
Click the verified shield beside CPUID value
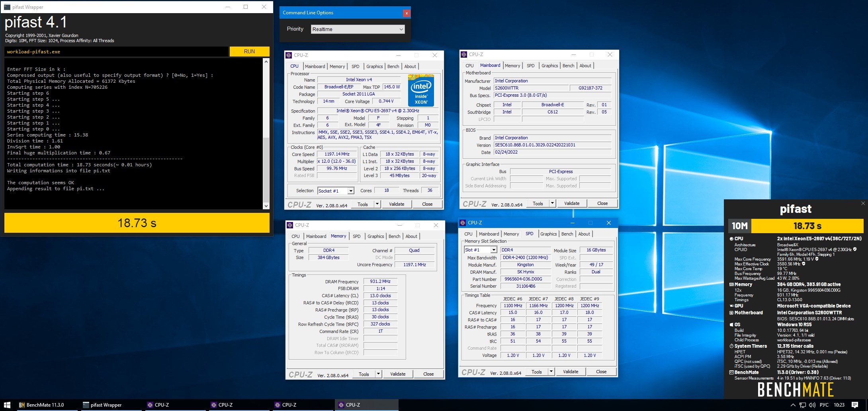point(855,249)
